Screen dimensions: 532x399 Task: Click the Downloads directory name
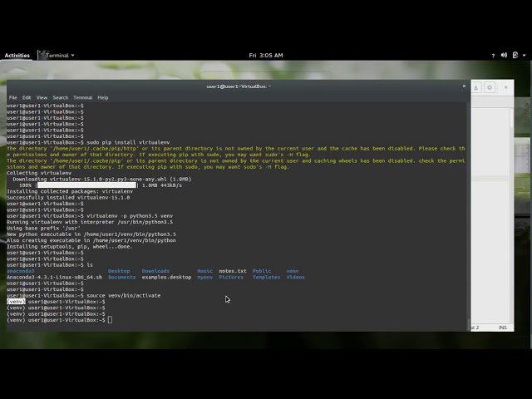(155, 271)
